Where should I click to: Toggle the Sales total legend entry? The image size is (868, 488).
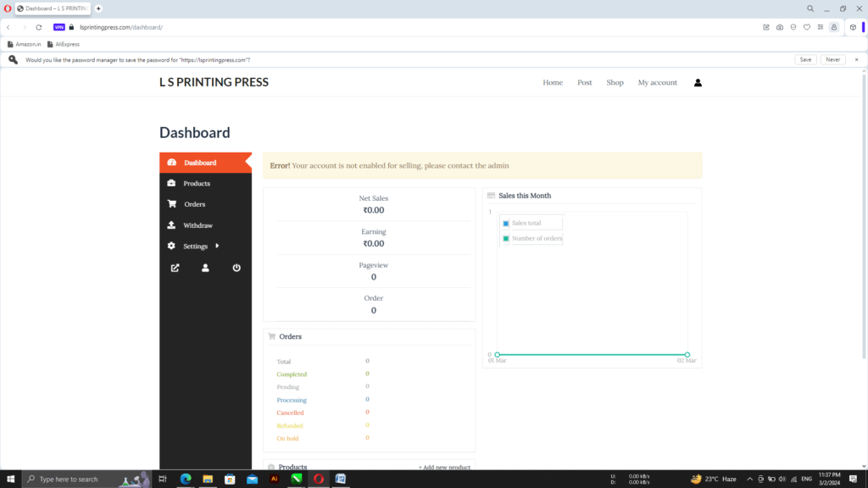[526, 223]
